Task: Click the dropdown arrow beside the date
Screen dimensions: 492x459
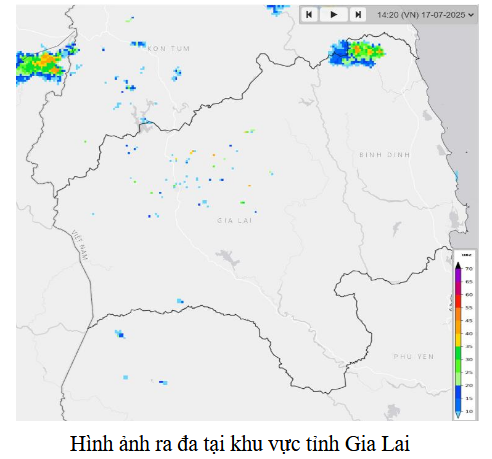Action: [471, 15]
